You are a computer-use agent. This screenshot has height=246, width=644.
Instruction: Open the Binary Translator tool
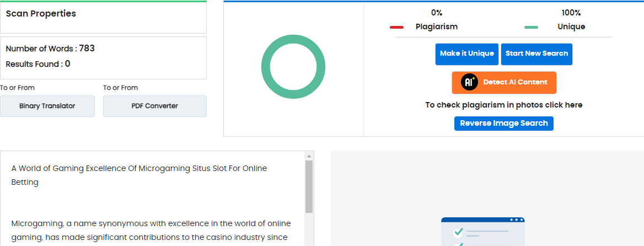pyautogui.click(x=47, y=106)
